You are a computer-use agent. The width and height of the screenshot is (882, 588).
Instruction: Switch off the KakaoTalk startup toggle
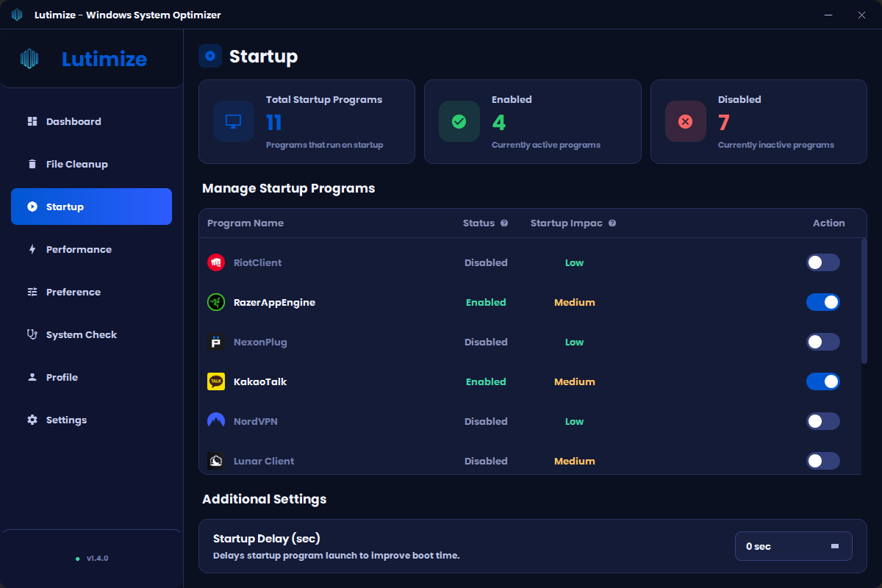coord(823,381)
